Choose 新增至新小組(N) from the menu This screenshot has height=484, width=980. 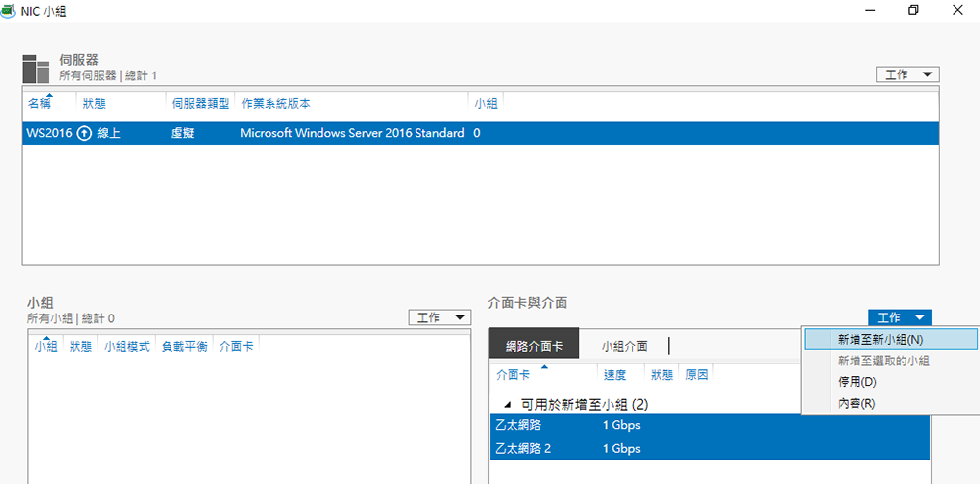point(890,339)
